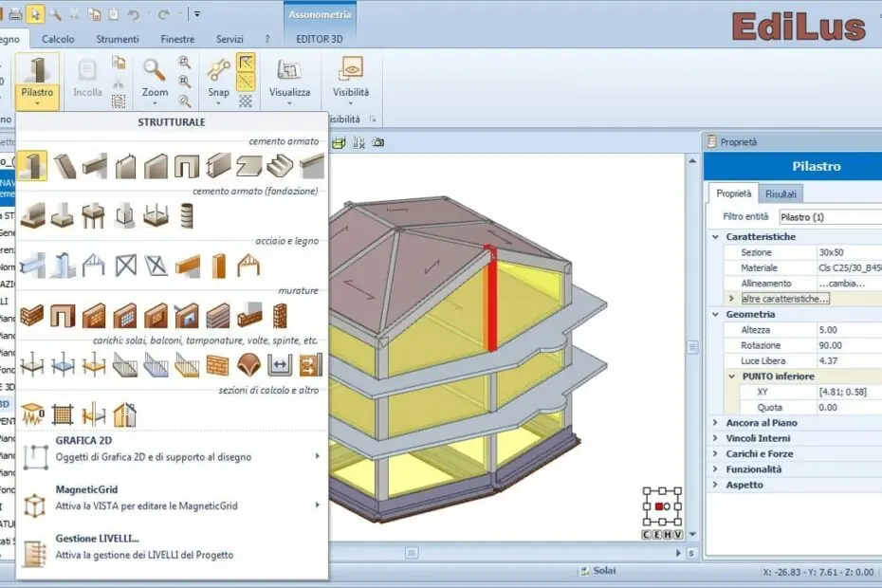This screenshot has height=588, width=882.
Task: Select the brick infill panel load icon
Action: pyautogui.click(x=218, y=364)
